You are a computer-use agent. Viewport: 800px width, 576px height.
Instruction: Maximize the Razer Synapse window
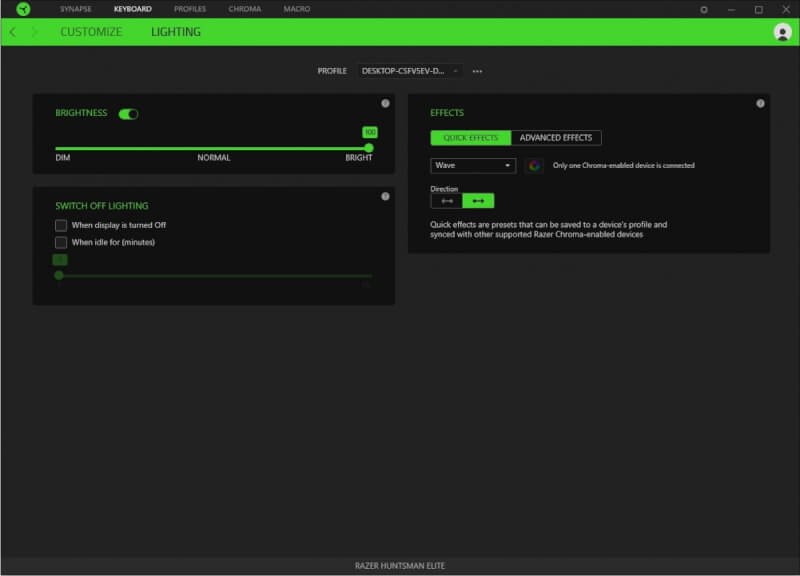(x=759, y=9)
